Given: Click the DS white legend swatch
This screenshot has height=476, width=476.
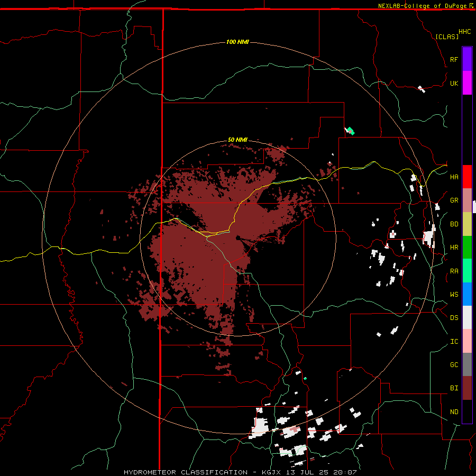Looking at the screenshot, I should 467,317.
